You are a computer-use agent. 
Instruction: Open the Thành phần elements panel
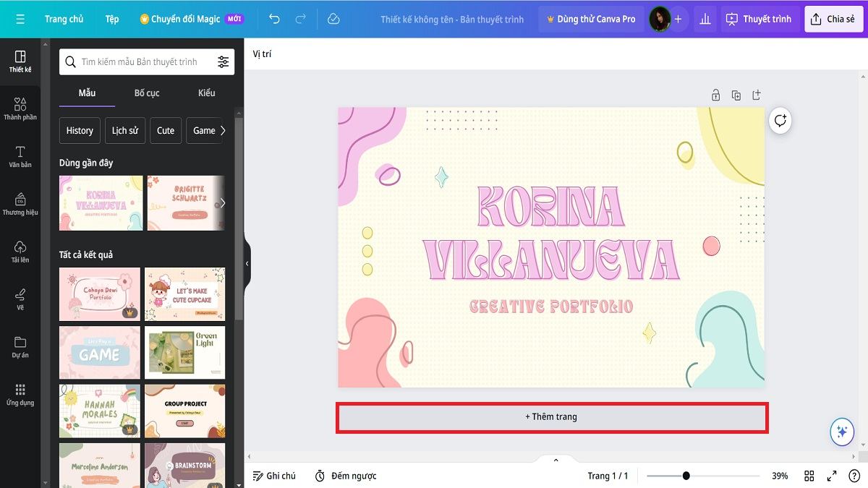[20, 109]
